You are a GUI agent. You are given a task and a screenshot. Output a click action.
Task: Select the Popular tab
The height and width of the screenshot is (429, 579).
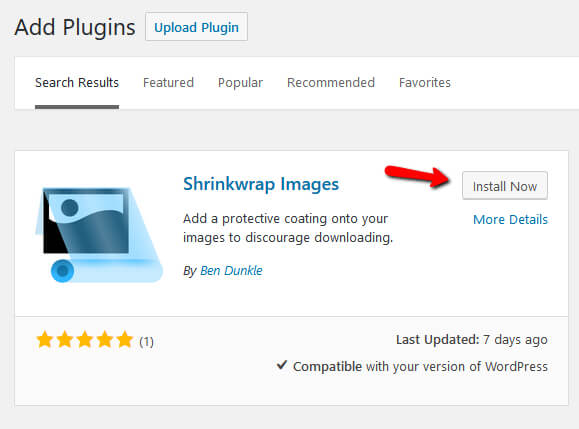click(240, 83)
